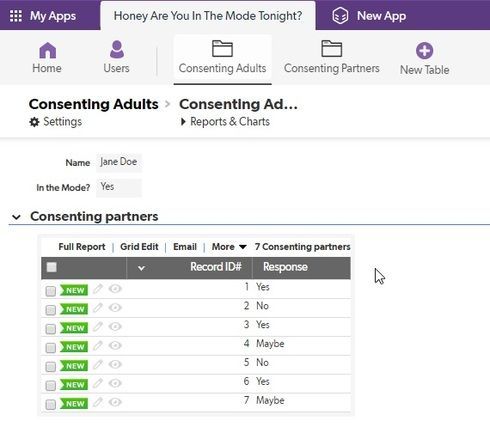Open the Users icon

tap(117, 50)
